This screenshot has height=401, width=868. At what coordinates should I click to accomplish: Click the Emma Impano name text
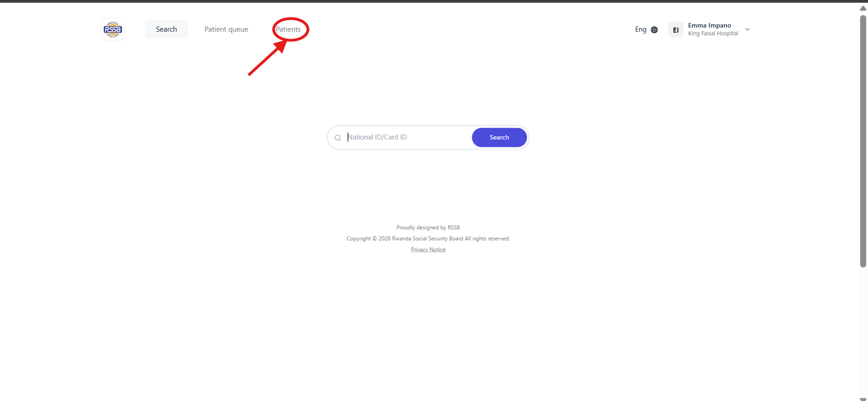pyautogui.click(x=709, y=26)
